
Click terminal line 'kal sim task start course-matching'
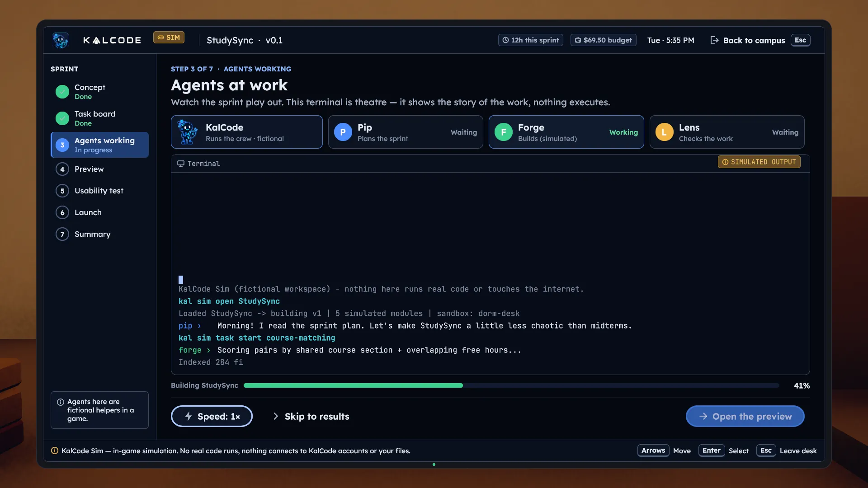(x=257, y=338)
